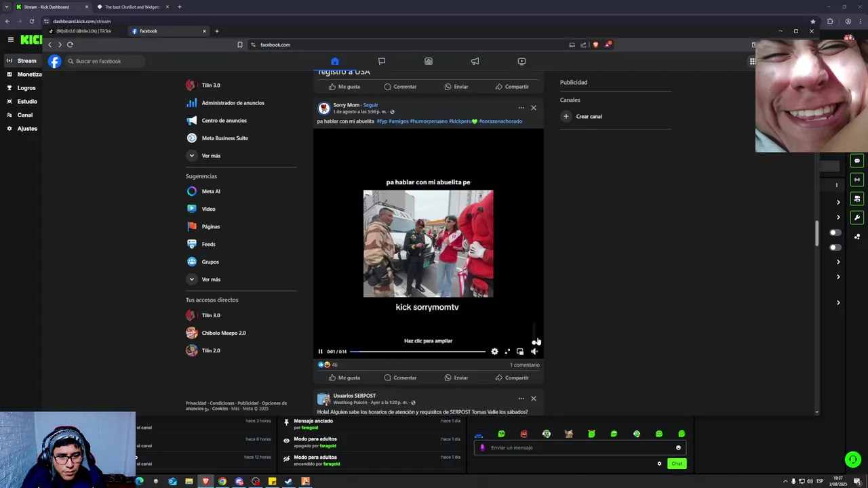
Task: Hide the Usuarios SERPOST post with X
Action: click(x=534, y=399)
